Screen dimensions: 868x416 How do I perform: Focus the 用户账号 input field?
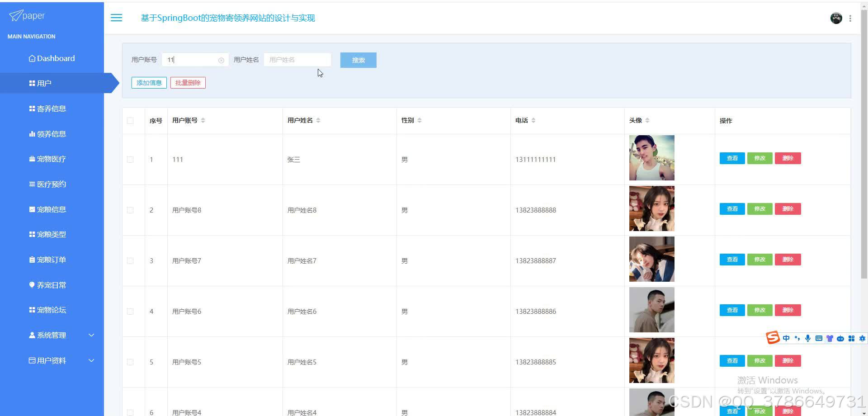tap(195, 60)
